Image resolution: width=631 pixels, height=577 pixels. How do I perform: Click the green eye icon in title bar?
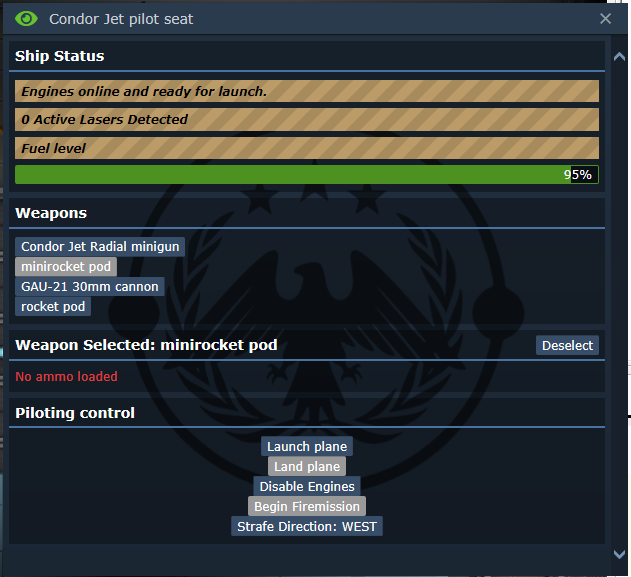(x=26, y=19)
